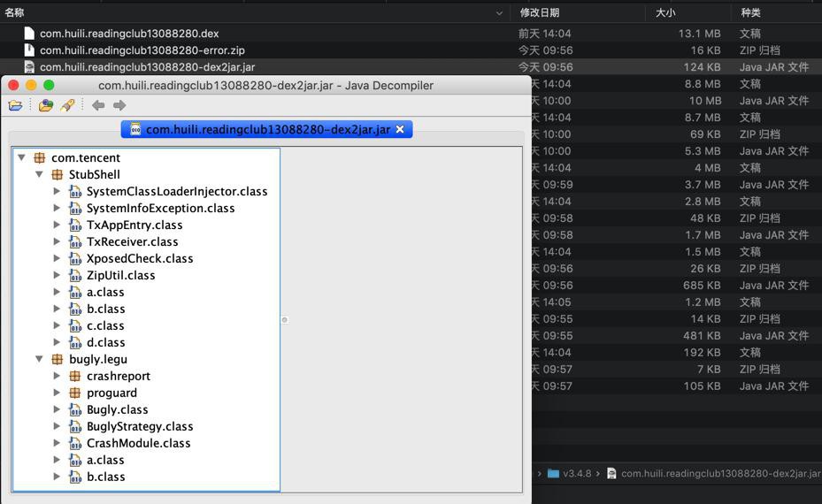The width and height of the screenshot is (822, 504).
Task: Click Open Type icon in toolbar
Action: point(46,105)
